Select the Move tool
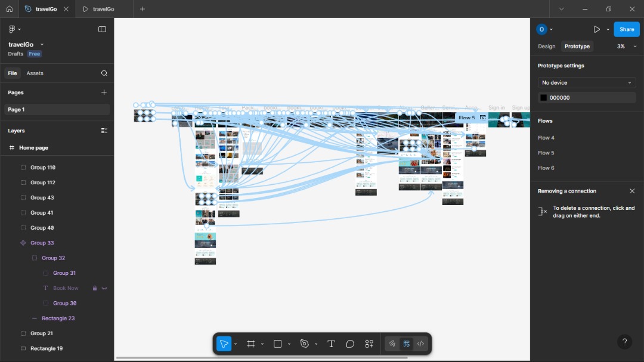The width and height of the screenshot is (644, 362). click(x=224, y=344)
